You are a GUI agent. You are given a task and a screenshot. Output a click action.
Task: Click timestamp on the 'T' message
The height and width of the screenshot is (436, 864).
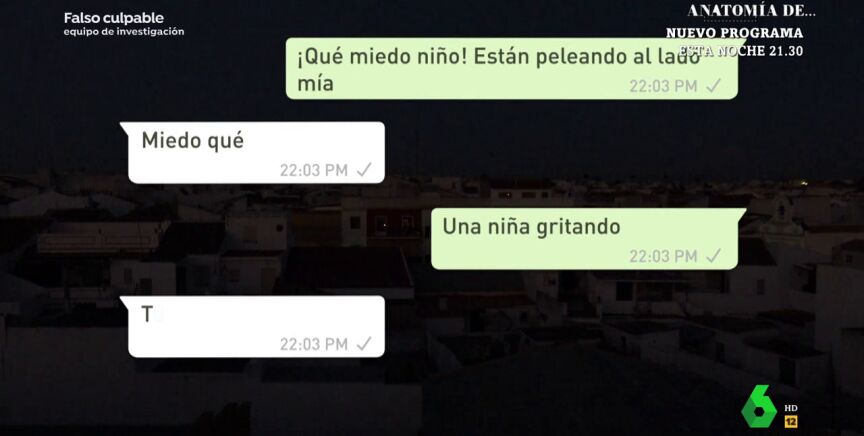coord(314,345)
